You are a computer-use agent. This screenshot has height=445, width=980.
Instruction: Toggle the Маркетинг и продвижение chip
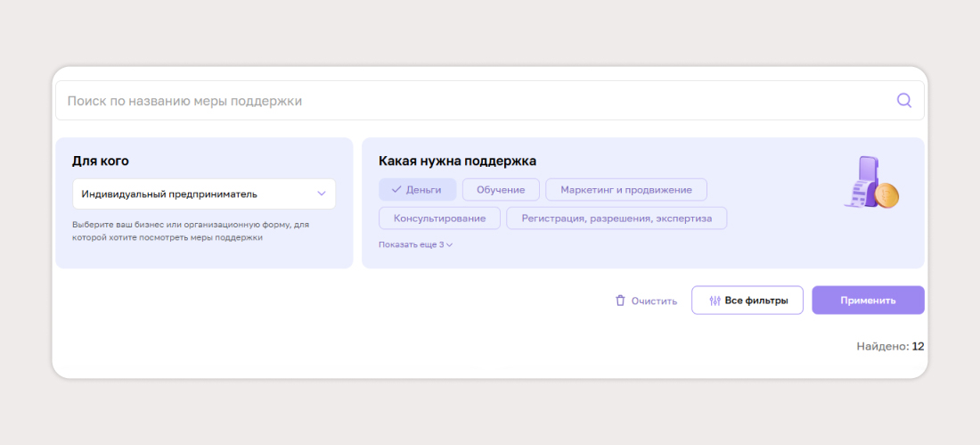(x=625, y=190)
